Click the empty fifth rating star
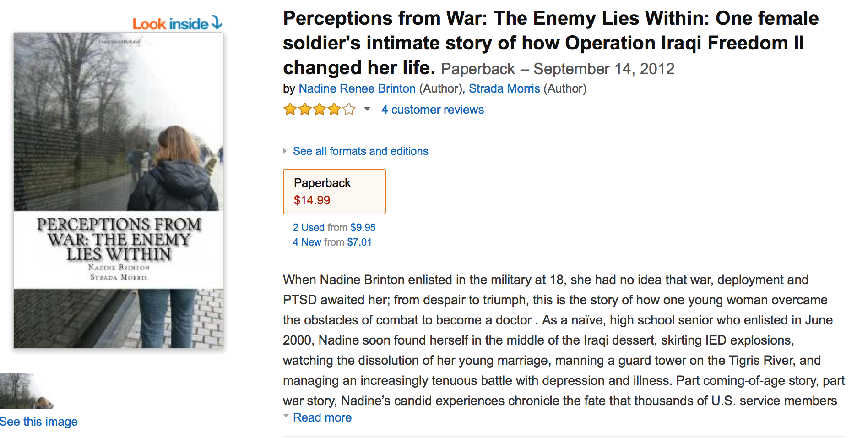This screenshot has height=439, width=868. pos(349,110)
